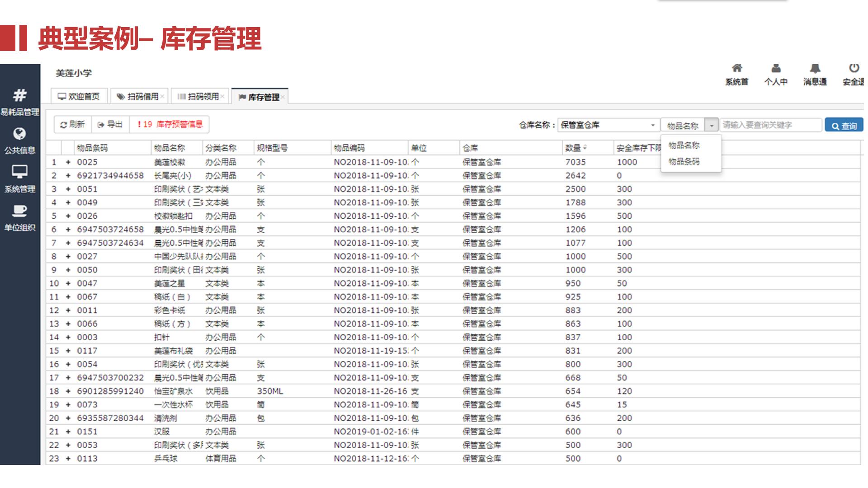Screen dimensions: 868x488
Task: Click specification cell 350ML
Action: (x=270, y=391)
